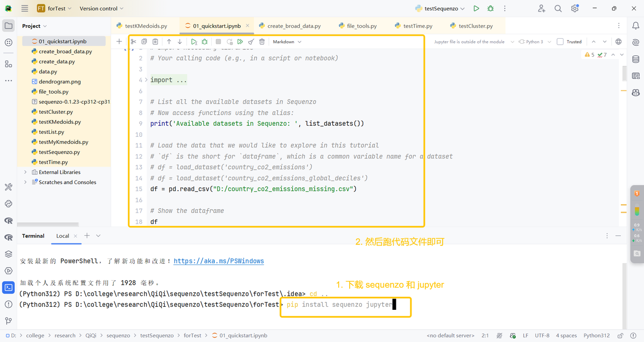This screenshot has height=342, width=644.
Task: Click the Debug bug icon in top toolbar
Action: coord(491,9)
